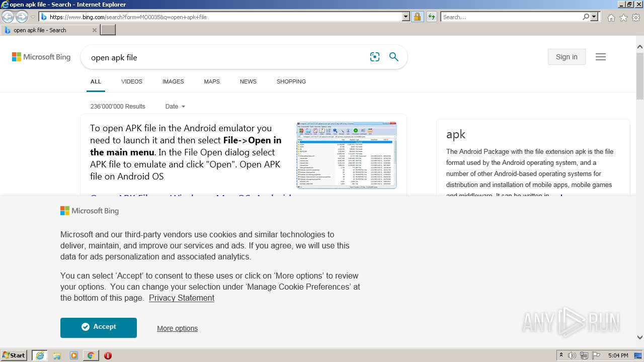The image size is (644, 362).
Task: Expand the Date filter dropdown
Action: click(x=175, y=107)
